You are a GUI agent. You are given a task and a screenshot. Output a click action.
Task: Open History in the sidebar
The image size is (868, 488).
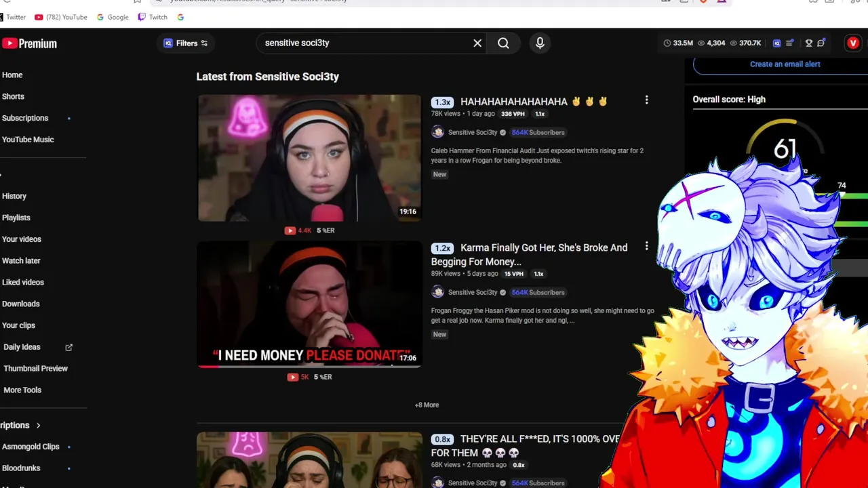(x=14, y=197)
